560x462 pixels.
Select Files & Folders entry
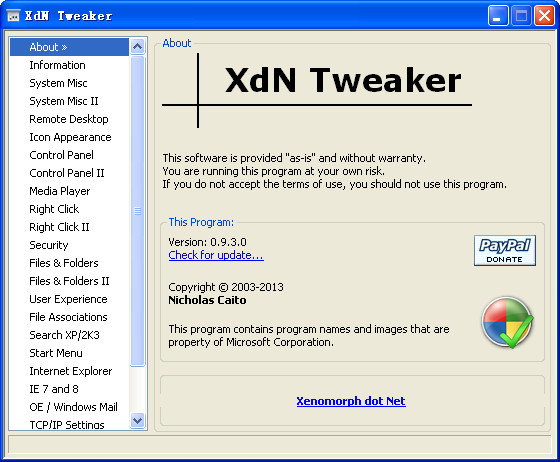[69, 263]
